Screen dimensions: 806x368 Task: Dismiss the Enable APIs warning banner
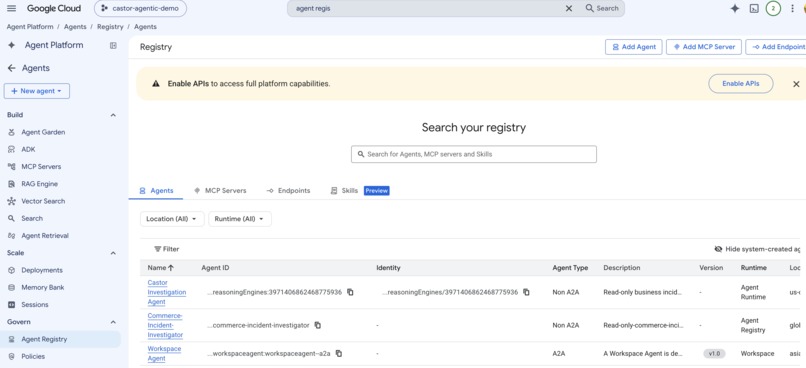[x=796, y=84]
